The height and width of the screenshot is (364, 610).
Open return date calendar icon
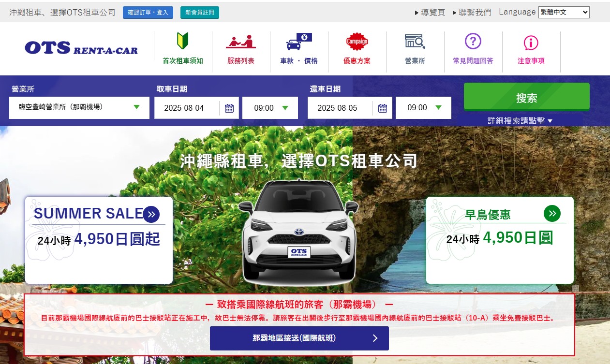tap(383, 108)
